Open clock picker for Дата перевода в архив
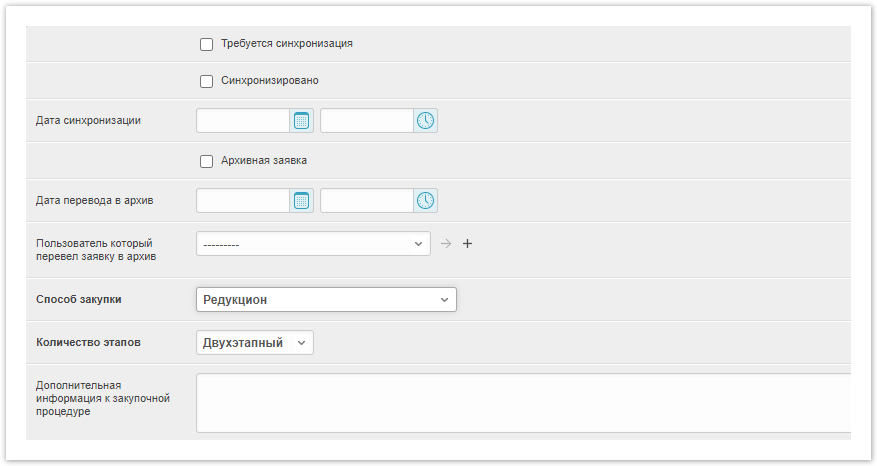This screenshot has width=877, height=466. [426, 201]
